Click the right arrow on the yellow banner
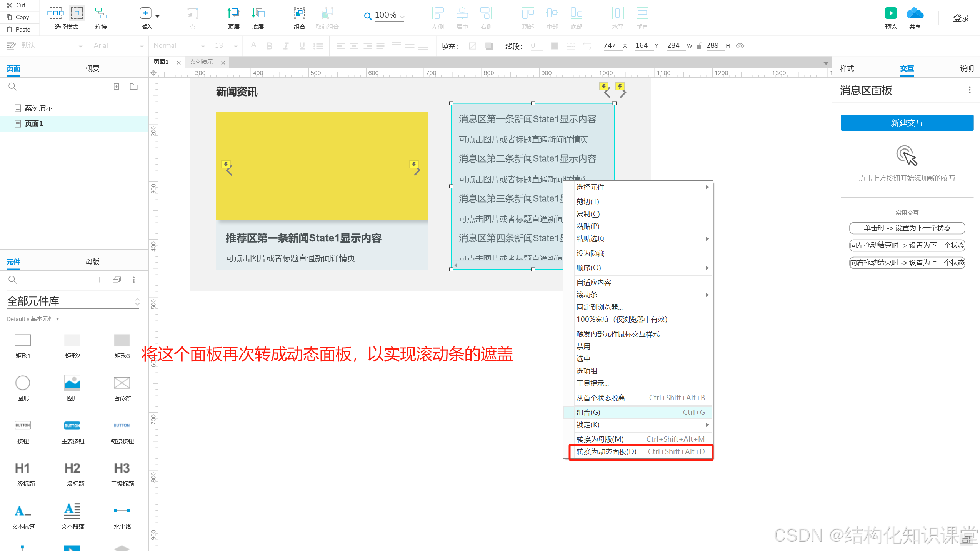The height and width of the screenshot is (551, 980). (417, 171)
